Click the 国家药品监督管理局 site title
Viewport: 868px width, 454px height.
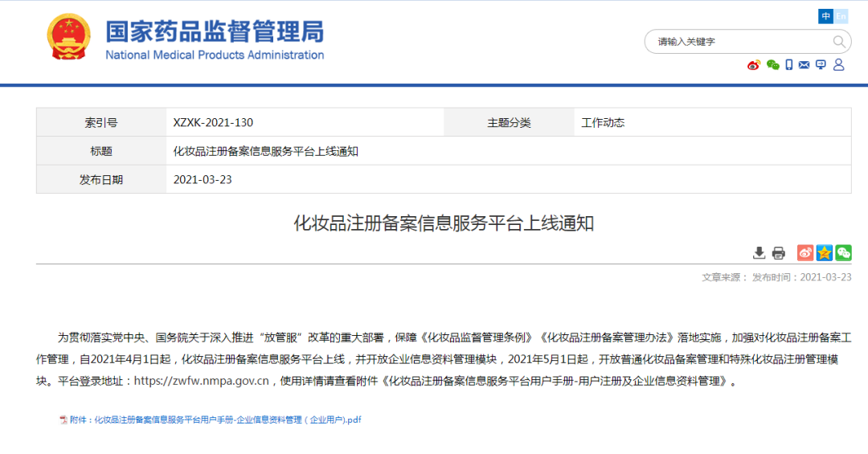[215, 32]
